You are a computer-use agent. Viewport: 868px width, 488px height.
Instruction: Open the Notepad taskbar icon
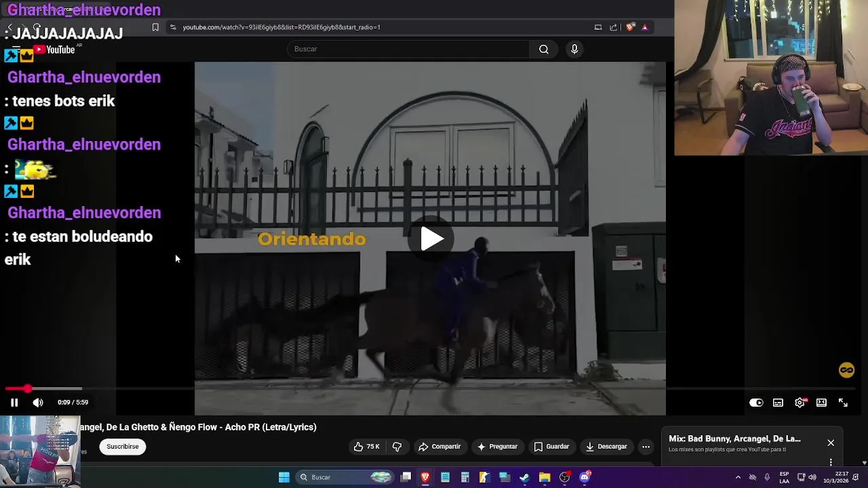click(x=445, y=477)
